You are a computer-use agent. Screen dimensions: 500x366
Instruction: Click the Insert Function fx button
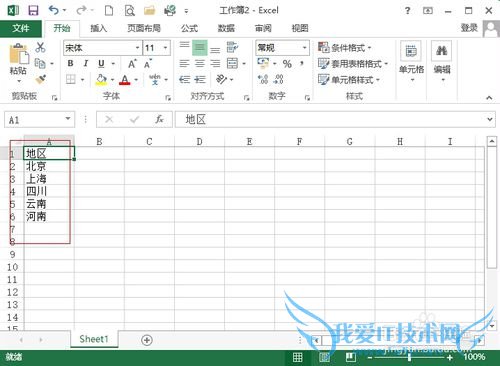159,119
